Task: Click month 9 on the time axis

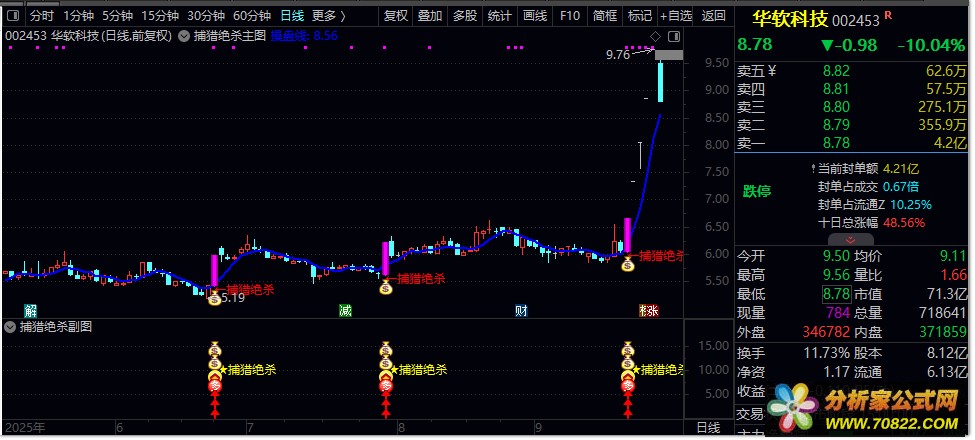Action: (537, 428)
